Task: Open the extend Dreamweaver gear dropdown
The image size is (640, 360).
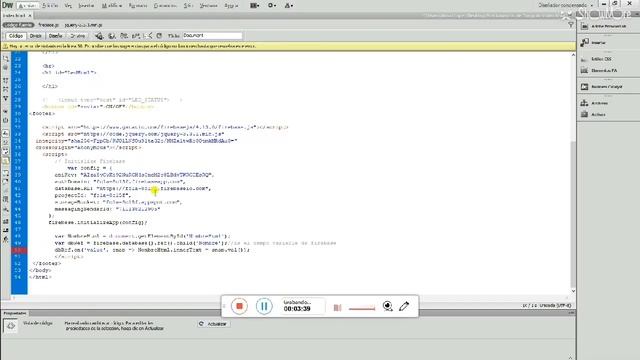Action: (x=272, y=6)
